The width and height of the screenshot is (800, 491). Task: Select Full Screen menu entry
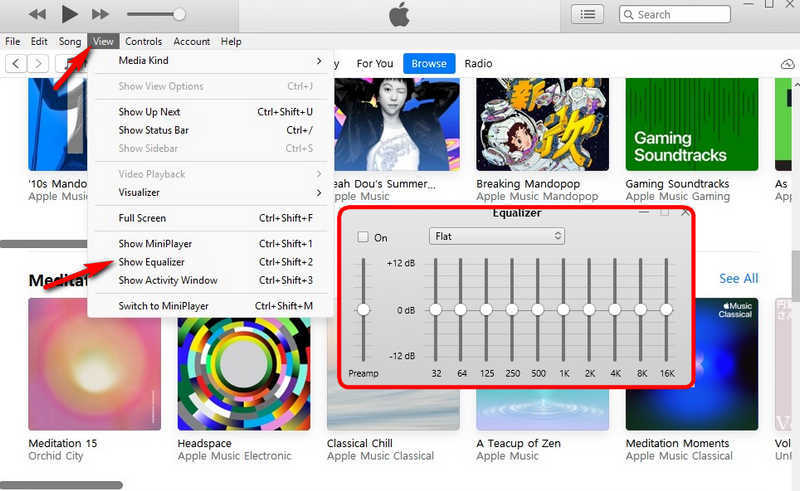point(210,218)
